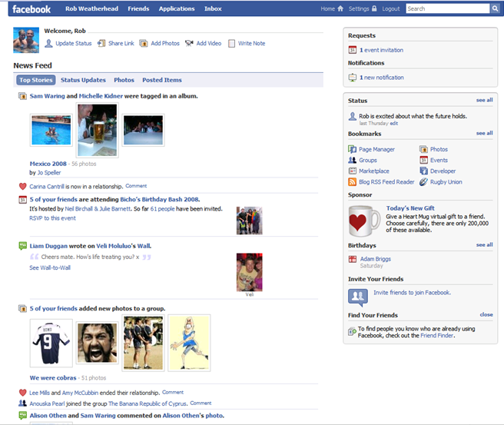Open Veli's profile photo thumbnail

(250, 272)
